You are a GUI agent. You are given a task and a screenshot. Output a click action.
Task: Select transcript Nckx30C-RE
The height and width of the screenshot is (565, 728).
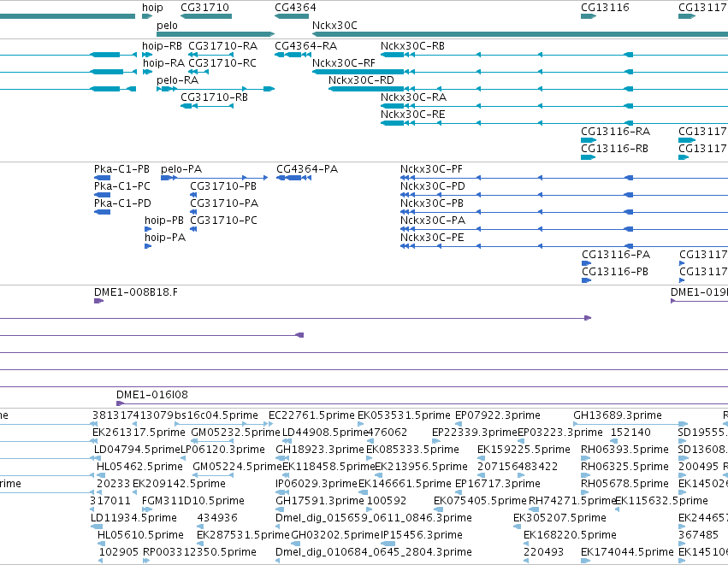click(412, 115)
